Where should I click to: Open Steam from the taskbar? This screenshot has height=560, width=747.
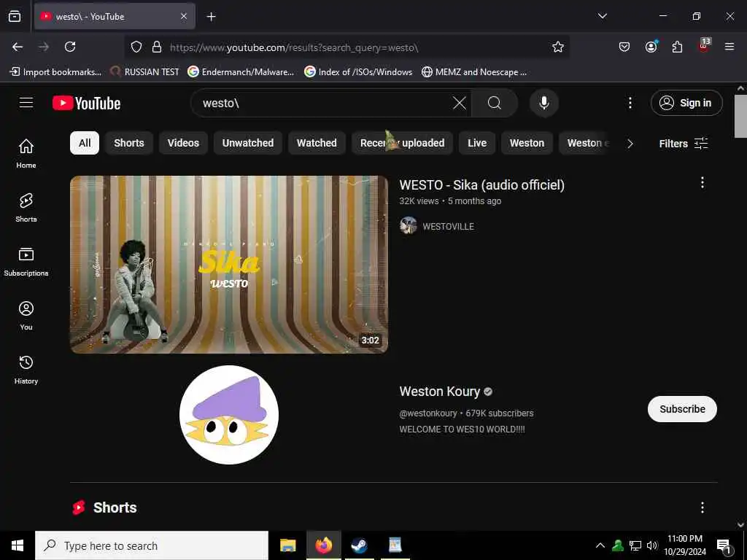(x=359, y=545)
